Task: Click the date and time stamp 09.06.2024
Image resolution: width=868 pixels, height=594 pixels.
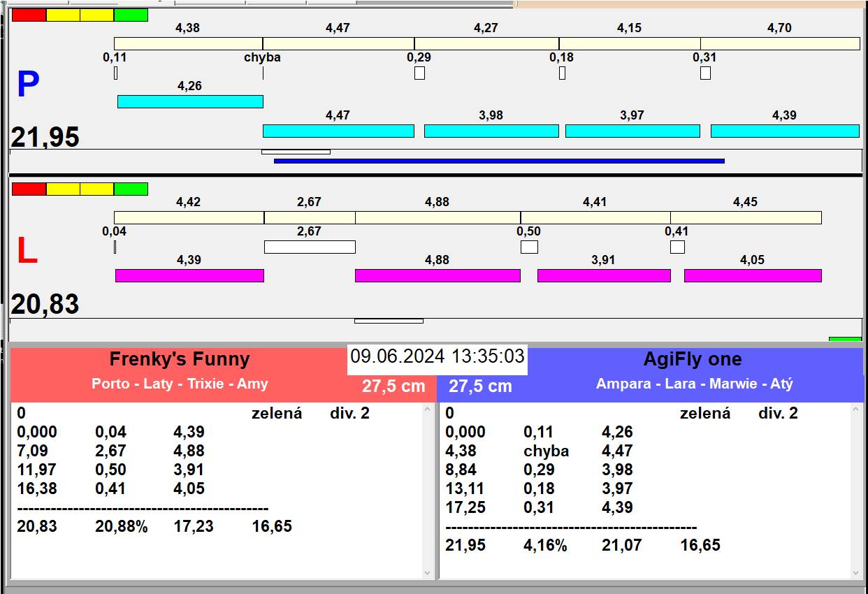Action: (x=437, y=356)
